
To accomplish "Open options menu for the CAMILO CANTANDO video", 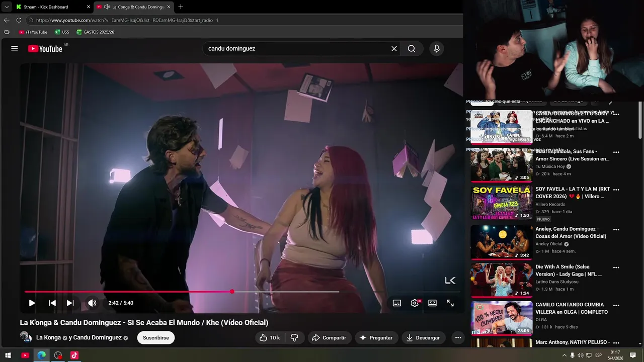I will click(x=616, y=305).
